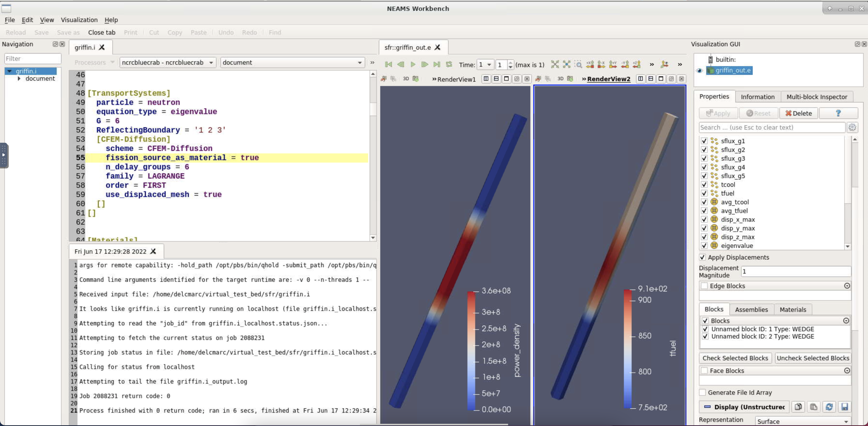868x426 pixels.
Task: Click Check Selected Blocks button
Action: 735,358
